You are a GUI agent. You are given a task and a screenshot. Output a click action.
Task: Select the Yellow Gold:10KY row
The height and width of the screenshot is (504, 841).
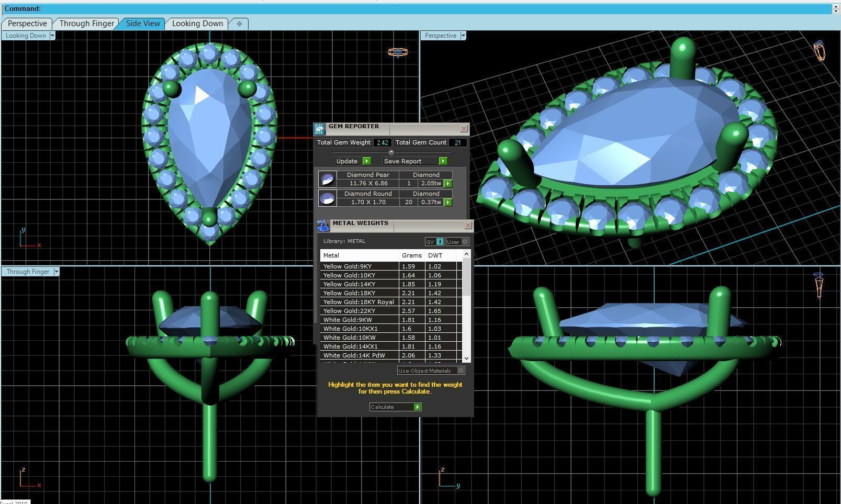391,275
